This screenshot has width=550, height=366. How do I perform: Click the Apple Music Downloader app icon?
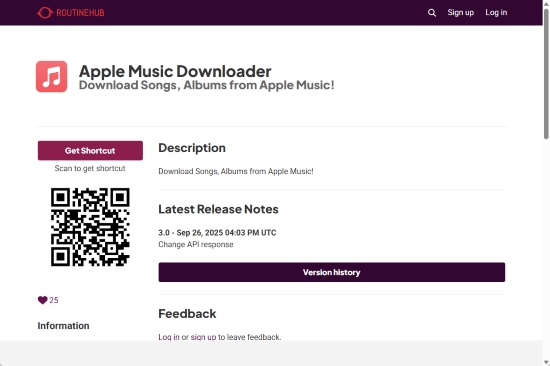pos(52,76)
